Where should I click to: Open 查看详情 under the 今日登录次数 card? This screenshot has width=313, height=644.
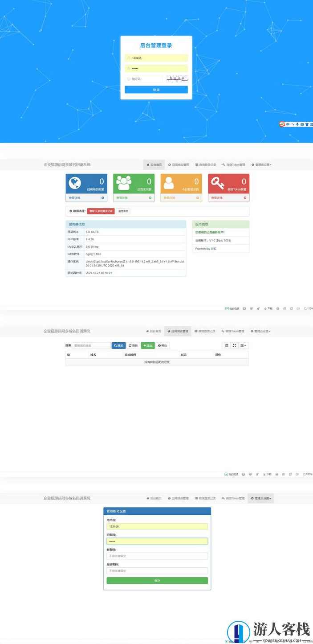click(169, 197)
